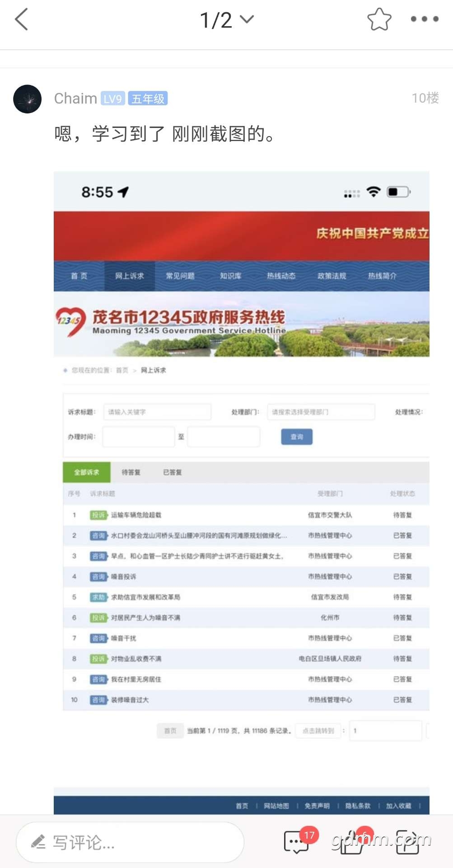This screenshot has width=453, height=868.
Task: Open Chaim's profile avatar
Action: (28, 99)
